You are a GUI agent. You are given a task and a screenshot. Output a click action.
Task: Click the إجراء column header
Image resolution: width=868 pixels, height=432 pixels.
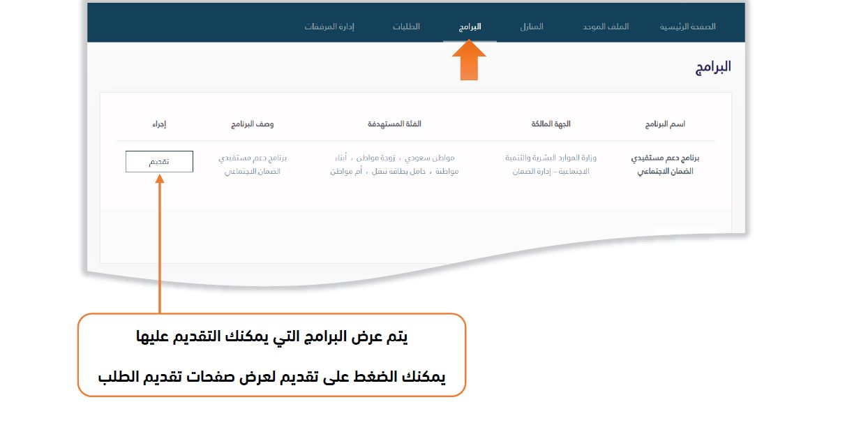click(x=159, y=124)
